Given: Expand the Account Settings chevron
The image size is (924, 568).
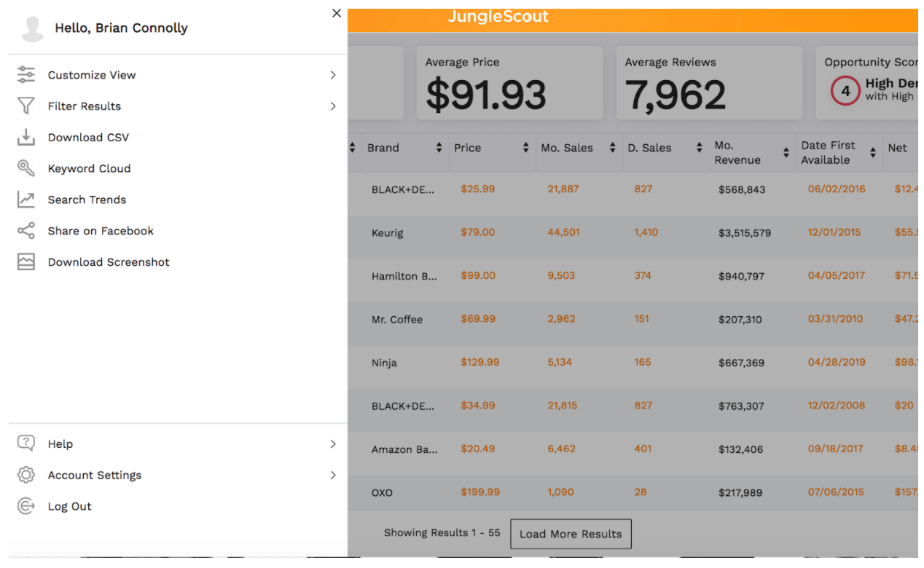Looking at the screenshot, I should (333, 476).
